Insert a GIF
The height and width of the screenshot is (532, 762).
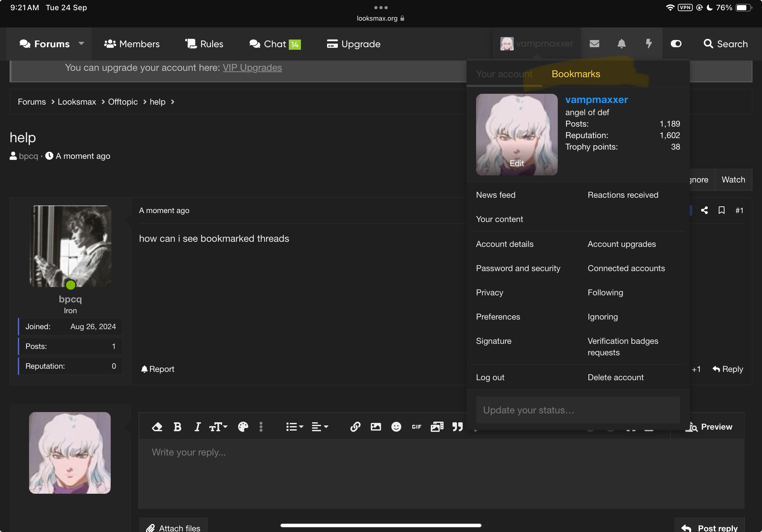[x=416, y=427]
